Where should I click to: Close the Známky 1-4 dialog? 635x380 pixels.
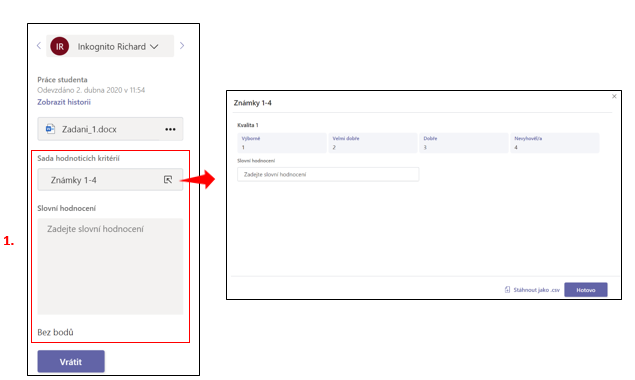click(614, 96)
